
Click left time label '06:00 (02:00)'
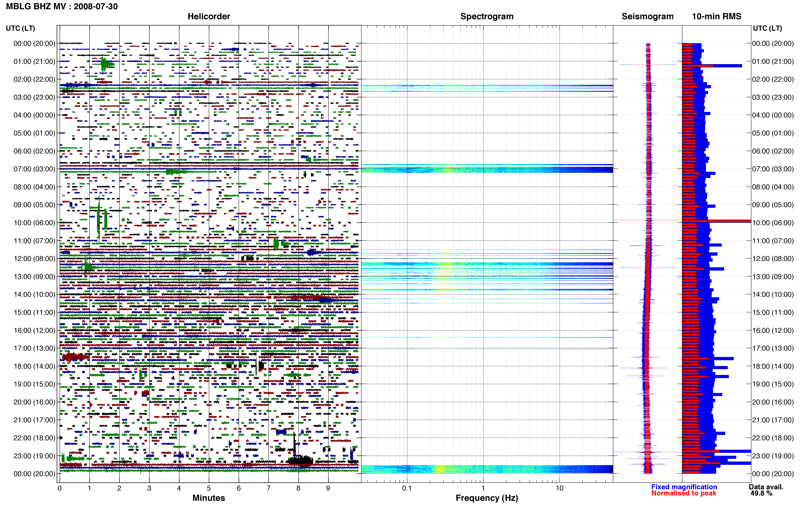[x=34, y=151]
